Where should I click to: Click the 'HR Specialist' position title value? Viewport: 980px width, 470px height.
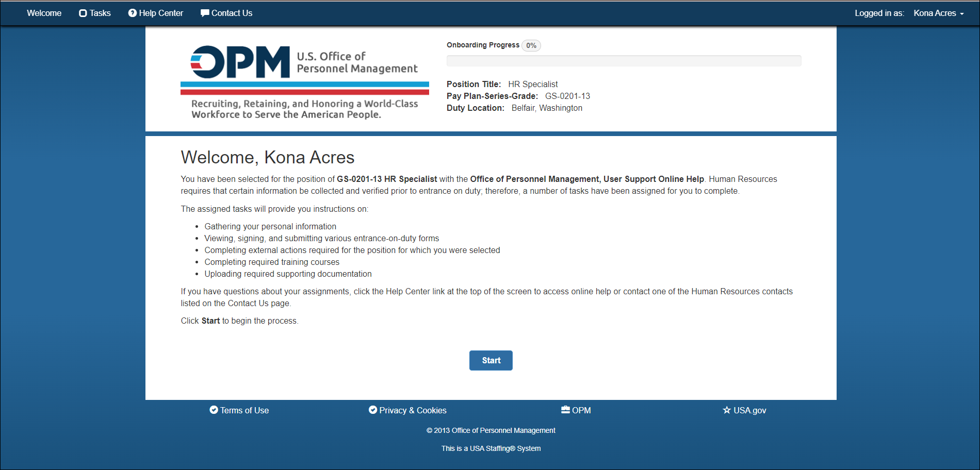(x=533, y=84)
